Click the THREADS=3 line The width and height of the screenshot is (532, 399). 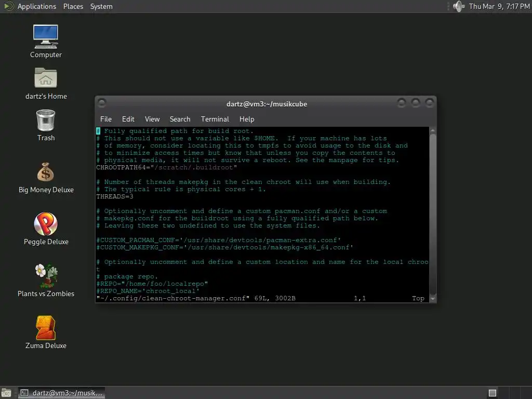click(x=115, y=196)
